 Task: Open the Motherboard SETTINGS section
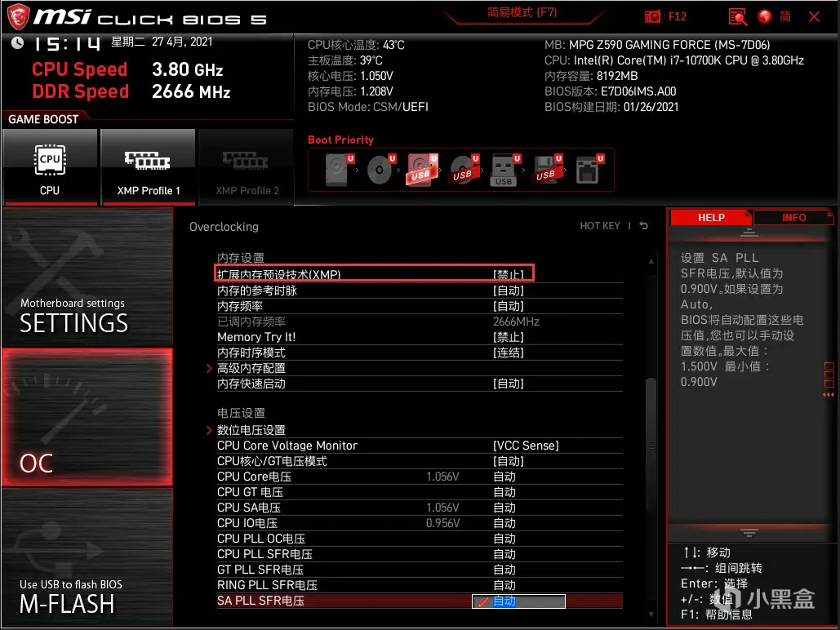point(87,277)
